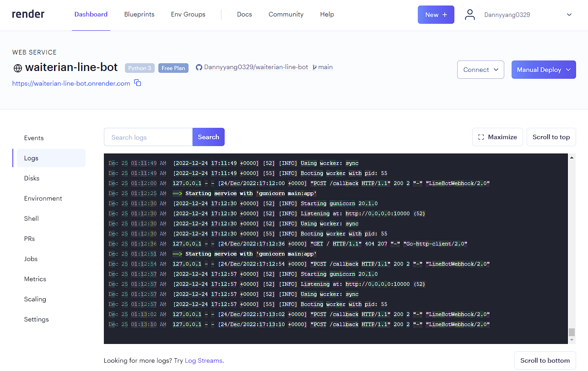Open the Dashboard tab
The height and width of the screenshot is (371, 588).
point(91,14)
